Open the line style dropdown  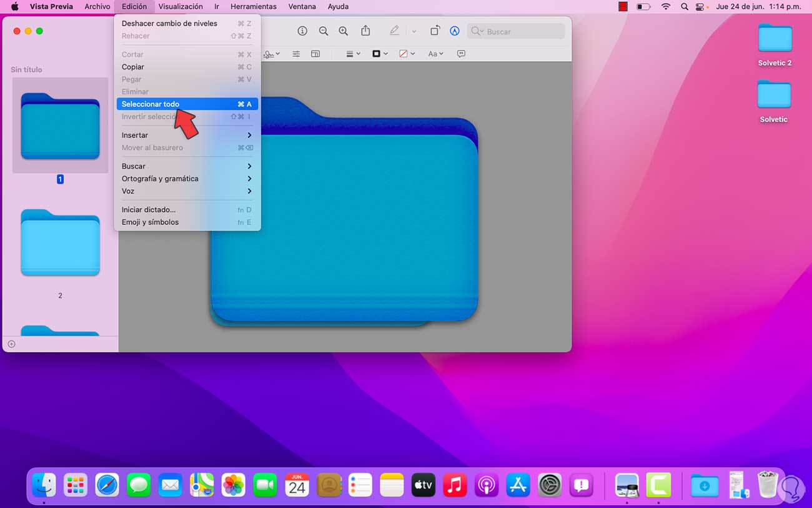(353, 54)
